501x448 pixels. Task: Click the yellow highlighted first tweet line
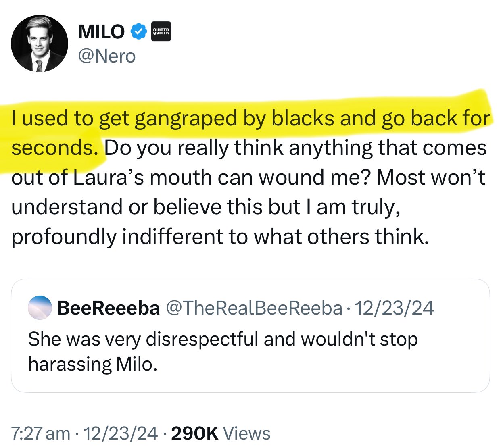pyautogui.click(x=250, y=119)
